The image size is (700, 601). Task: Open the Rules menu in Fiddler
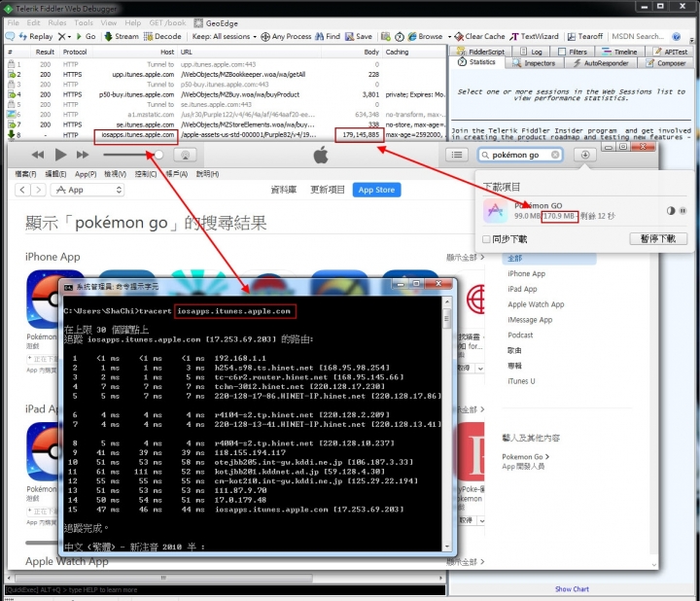click(57, 22)
